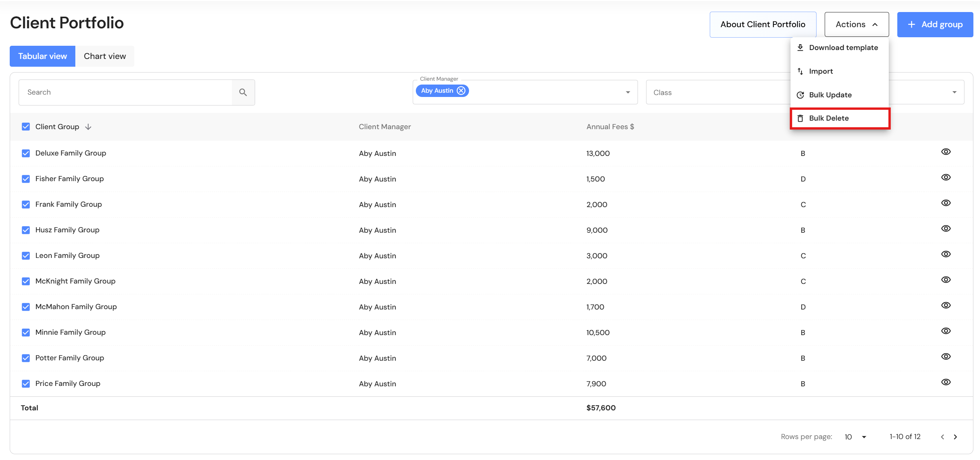View the Deluxe Family Group eye icon
The width and height of the screenshot is (980, 460).
coord(946,152)
